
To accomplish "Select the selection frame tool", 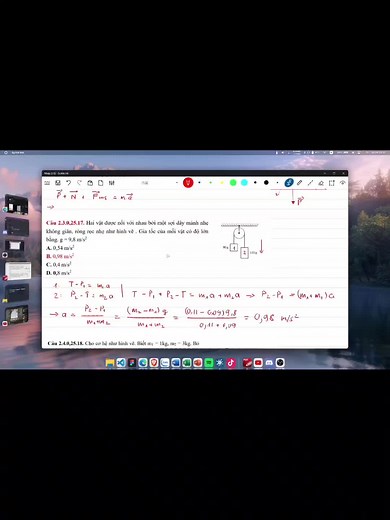I will pos(332,183).
